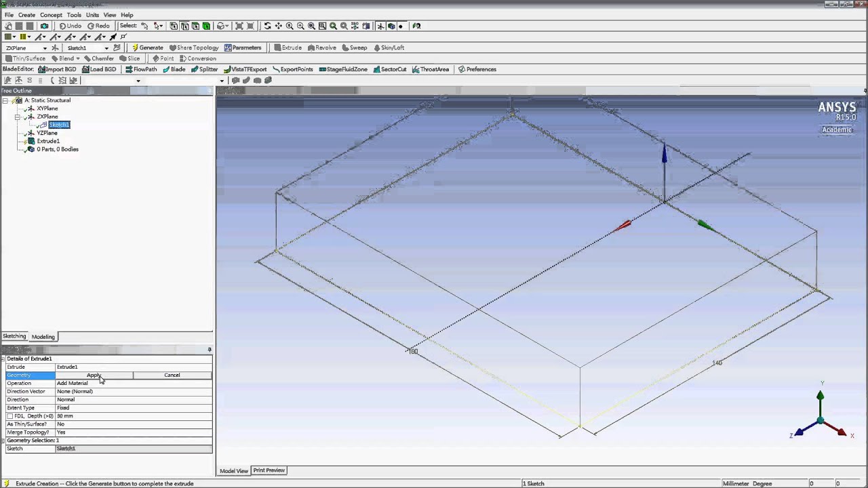Click the Redo button
Viewport: 868px width, 488px height.
point(99,26)
